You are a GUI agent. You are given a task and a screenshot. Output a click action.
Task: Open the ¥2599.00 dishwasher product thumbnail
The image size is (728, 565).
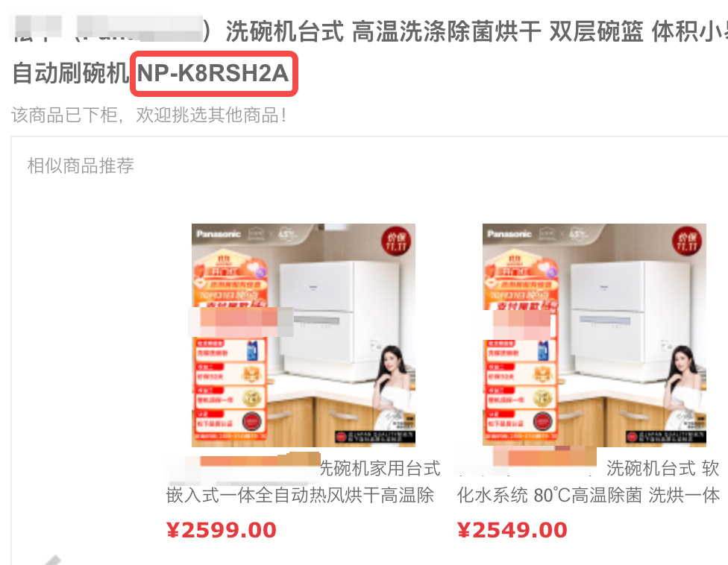click(x=303, y=335)
